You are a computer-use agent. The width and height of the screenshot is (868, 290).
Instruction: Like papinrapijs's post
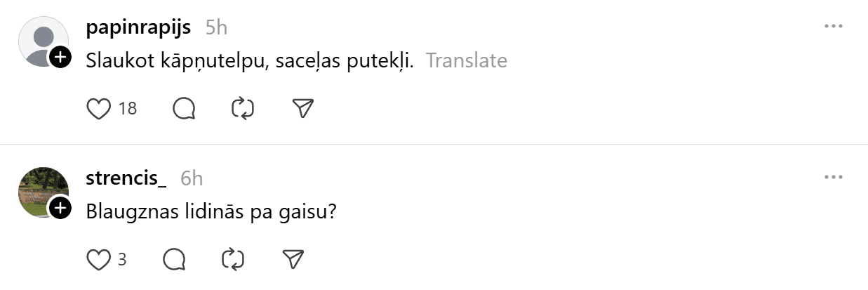(99, 108)
